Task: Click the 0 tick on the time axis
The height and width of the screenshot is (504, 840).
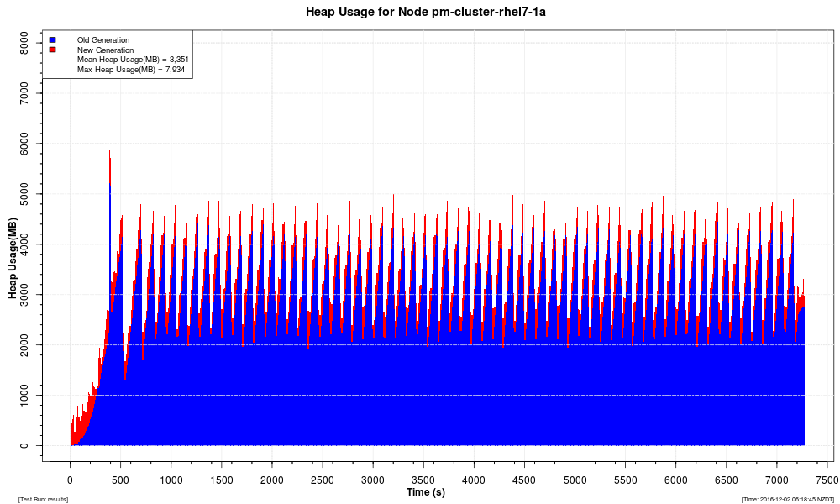Action: 70,479
